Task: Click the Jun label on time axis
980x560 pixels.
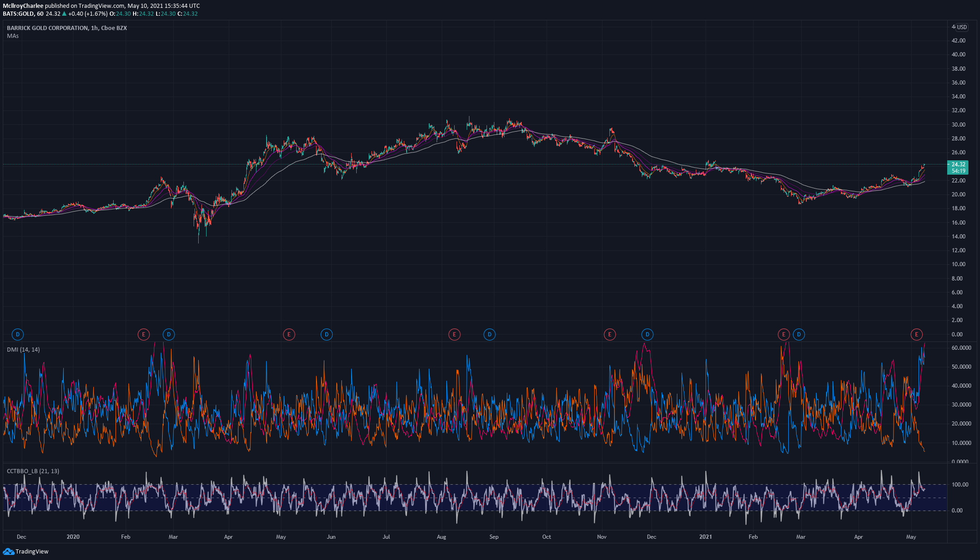Action: click(x=331, y=537)
